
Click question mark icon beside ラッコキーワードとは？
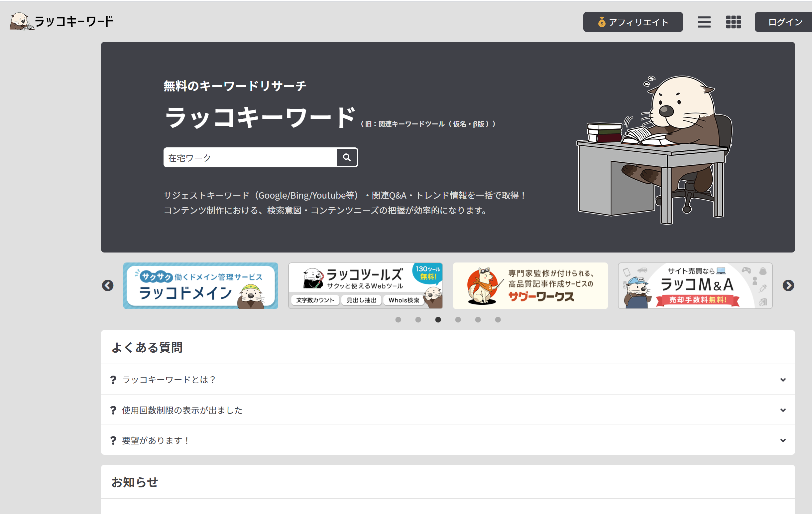click(113, 380)
